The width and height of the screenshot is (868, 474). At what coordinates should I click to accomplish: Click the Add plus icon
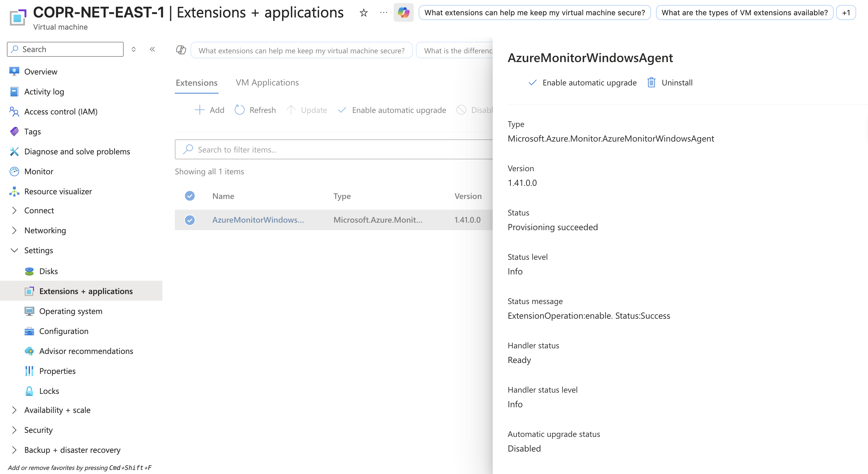pos(200,110)
